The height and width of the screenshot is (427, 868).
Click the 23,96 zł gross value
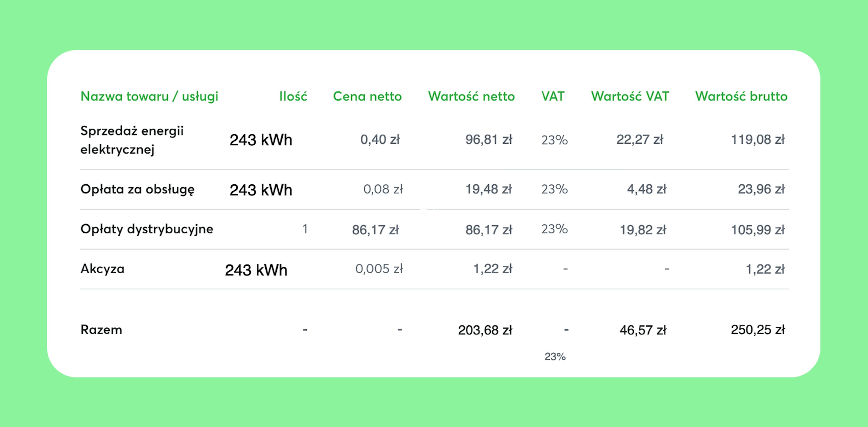[x=761, y=189]
